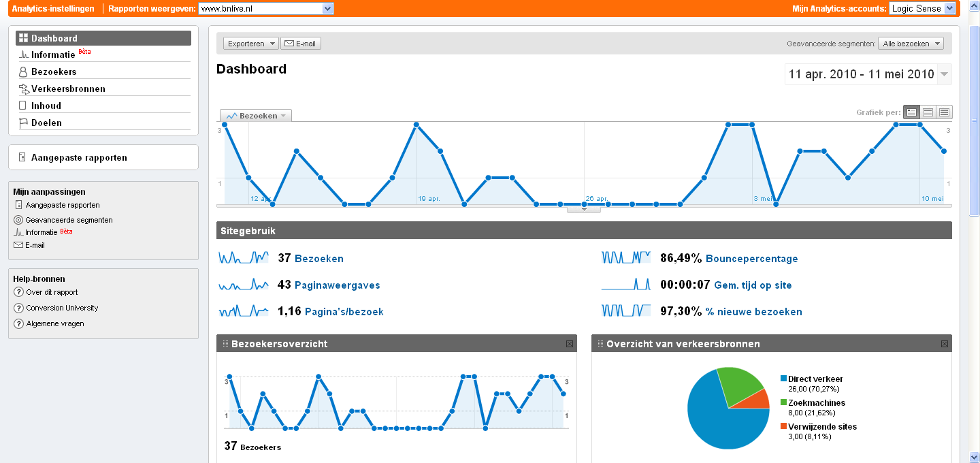Image resolution: width=980 pixels, height=463 pixels.
Task: Open Aangepaste rapporten in the main sidebar box
Action: coord(79,157)
